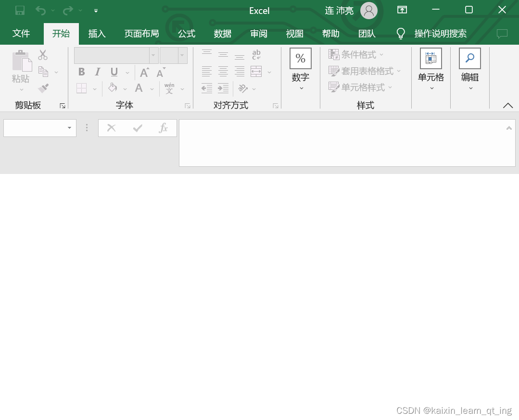Switch to the 插入 ribbon tab

click(97, 34)
